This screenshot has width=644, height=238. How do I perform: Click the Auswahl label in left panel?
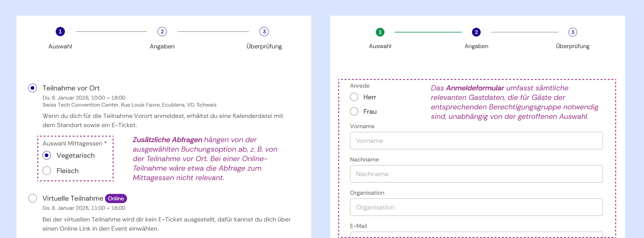coord(60,46)
